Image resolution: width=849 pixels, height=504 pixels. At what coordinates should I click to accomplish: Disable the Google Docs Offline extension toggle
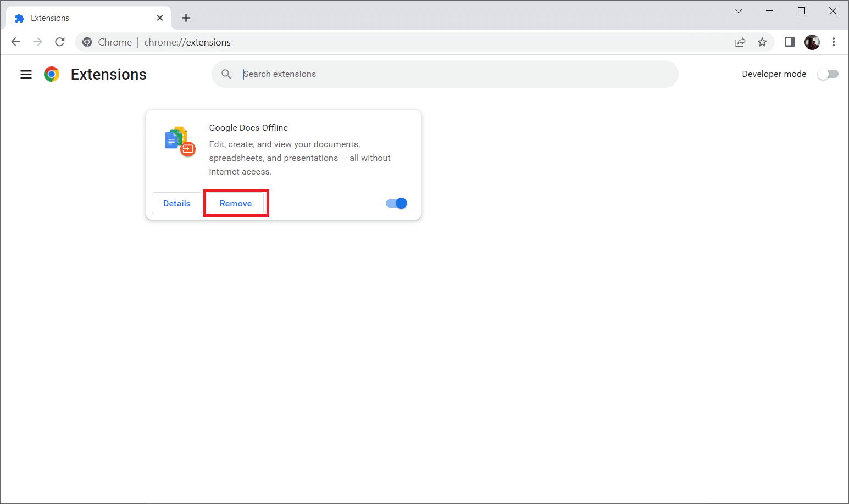(396, 203)
